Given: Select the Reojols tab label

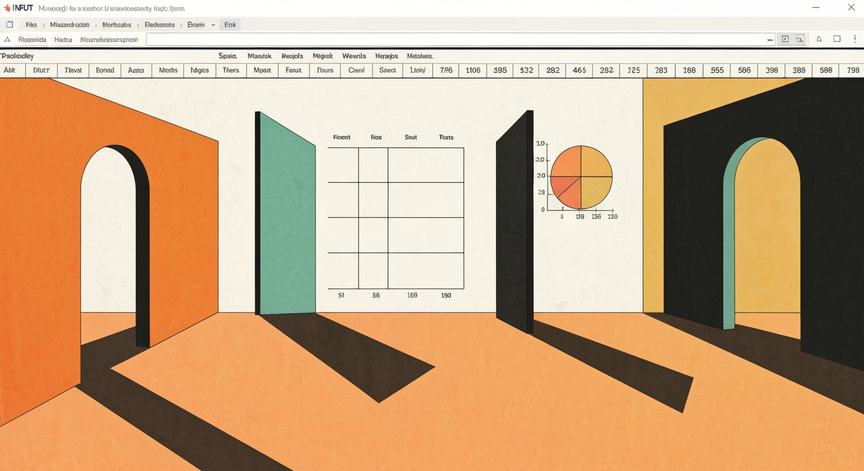Looking at the screenshot, I should (x=292, y=56).
